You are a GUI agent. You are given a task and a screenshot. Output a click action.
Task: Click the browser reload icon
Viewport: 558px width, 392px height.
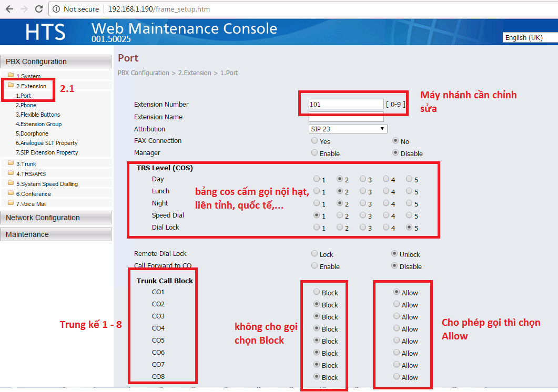click(x=38, y=9)
